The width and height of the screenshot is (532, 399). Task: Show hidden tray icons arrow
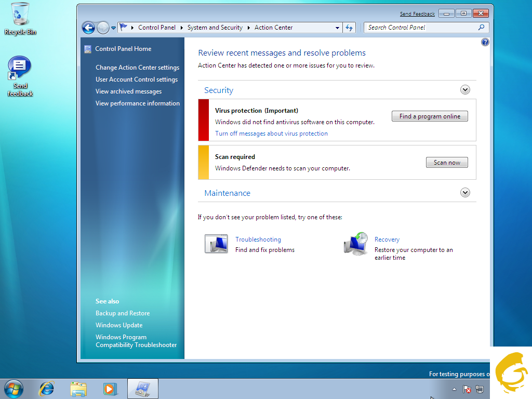[455, 389]
